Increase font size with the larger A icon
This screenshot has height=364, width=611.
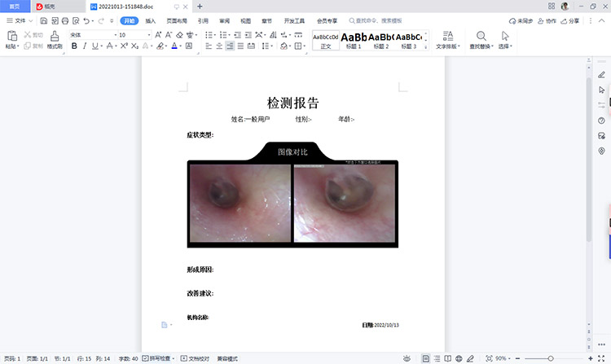click(x=158, y=35)
